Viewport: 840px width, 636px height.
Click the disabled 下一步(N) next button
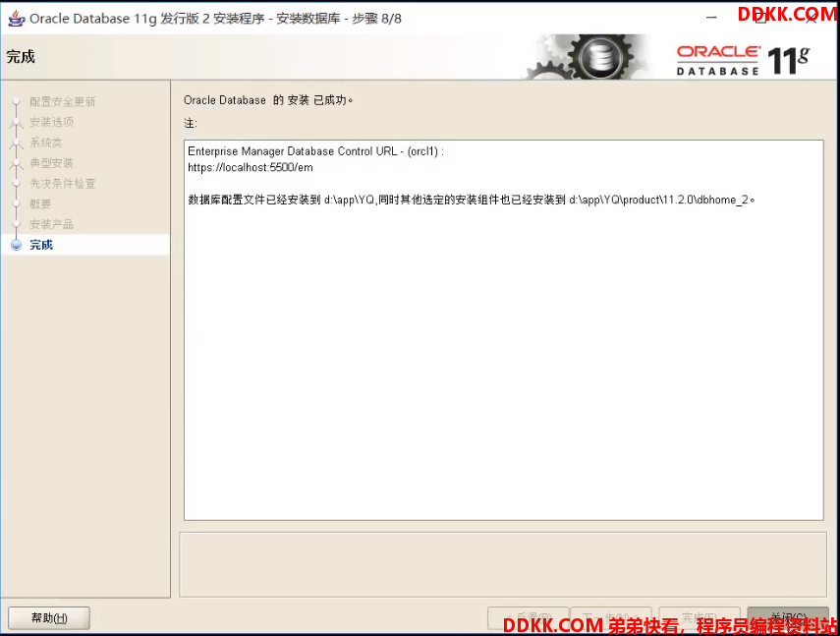(x=611, y=617)
